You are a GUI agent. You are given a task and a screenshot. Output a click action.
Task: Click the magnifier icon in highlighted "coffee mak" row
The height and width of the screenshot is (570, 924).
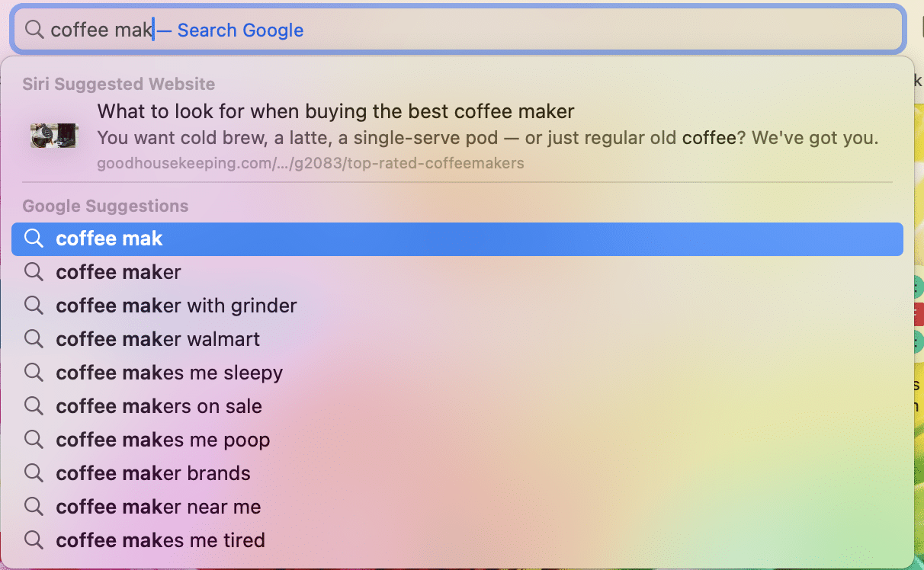click(33, 239)
